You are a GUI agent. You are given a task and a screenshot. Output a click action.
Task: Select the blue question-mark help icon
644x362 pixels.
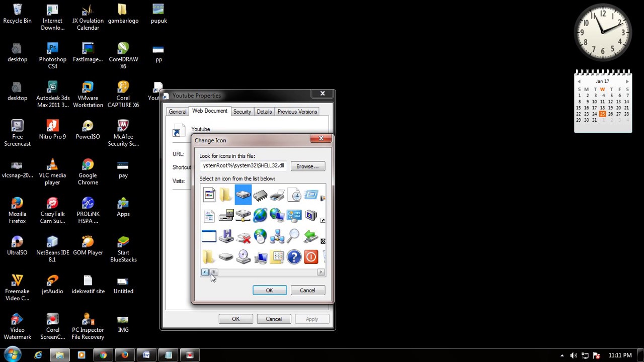(293, 257)
